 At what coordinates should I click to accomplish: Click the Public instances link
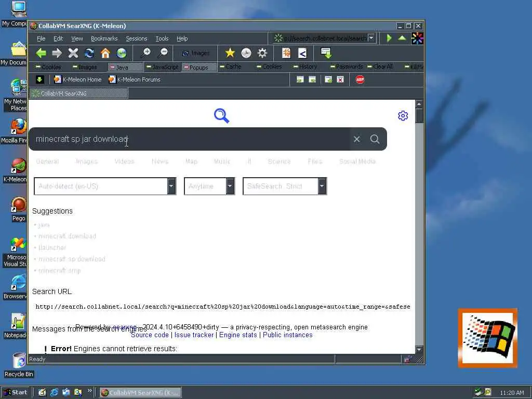click(287, 335)
